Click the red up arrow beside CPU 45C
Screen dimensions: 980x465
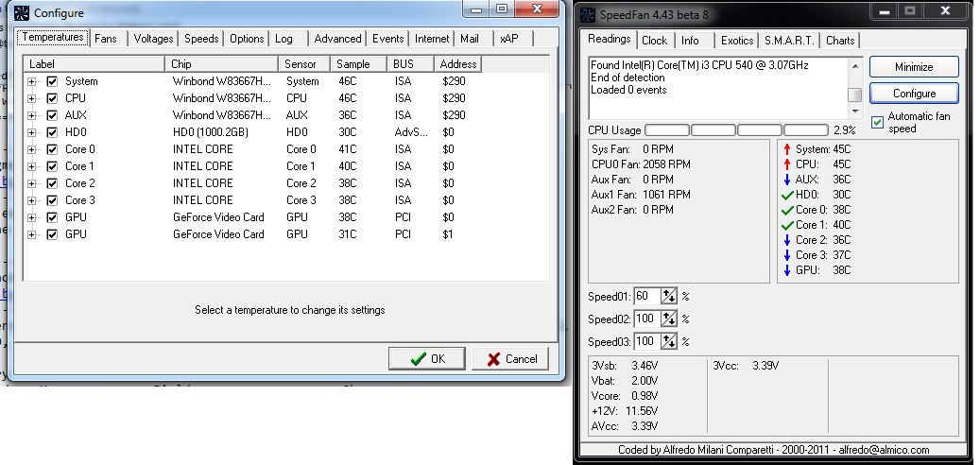pos(787,164)
